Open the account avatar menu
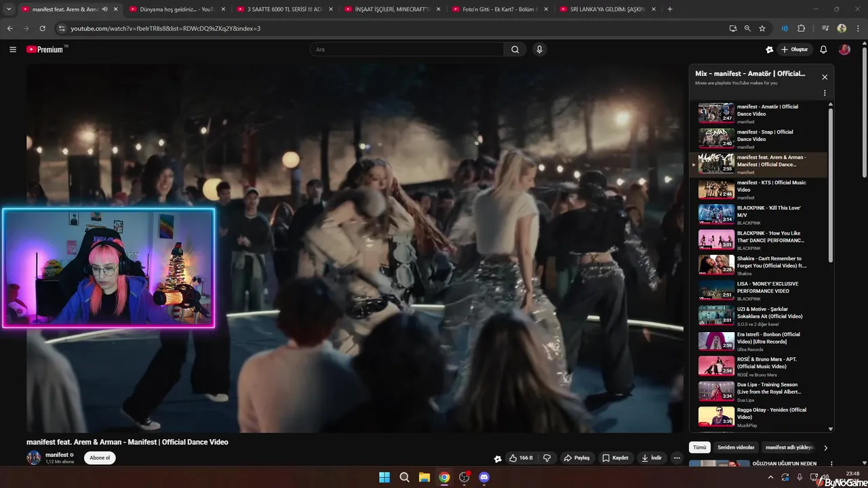 [x=844, y=49]
